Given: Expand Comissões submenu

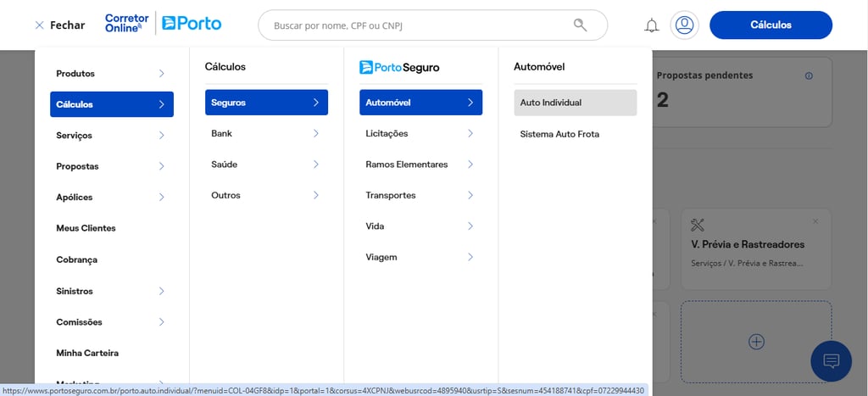Looking at the screenshot, I should pos(111,321).
